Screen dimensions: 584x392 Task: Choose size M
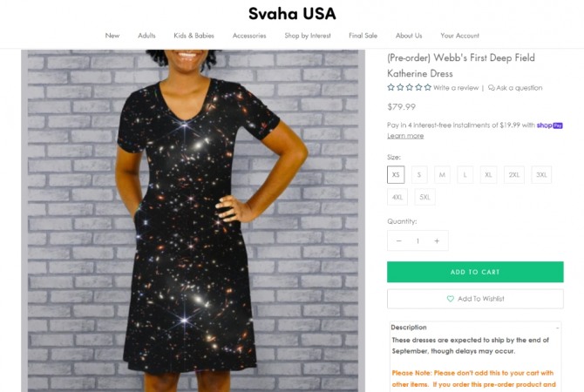click(x=442, y=175)
